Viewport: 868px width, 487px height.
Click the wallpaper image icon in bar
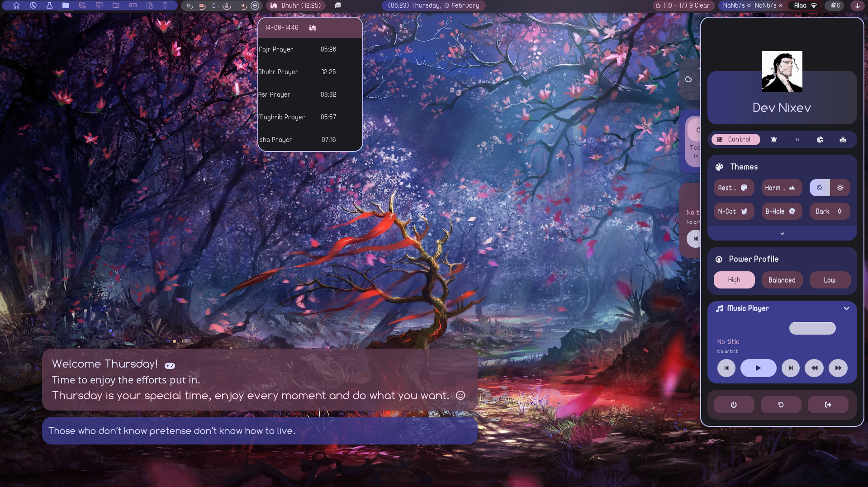(338, 5)
